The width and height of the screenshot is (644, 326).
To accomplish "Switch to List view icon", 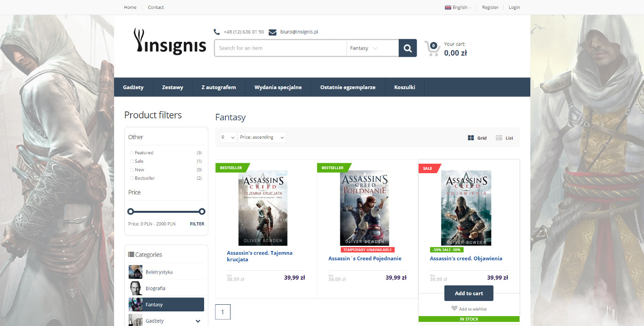I will pyautogui.click(x=499, y=138).
